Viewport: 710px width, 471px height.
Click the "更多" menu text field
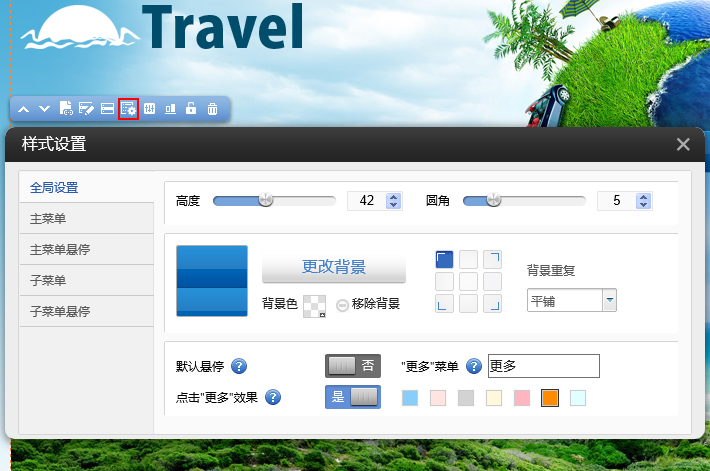click(544, 366)
